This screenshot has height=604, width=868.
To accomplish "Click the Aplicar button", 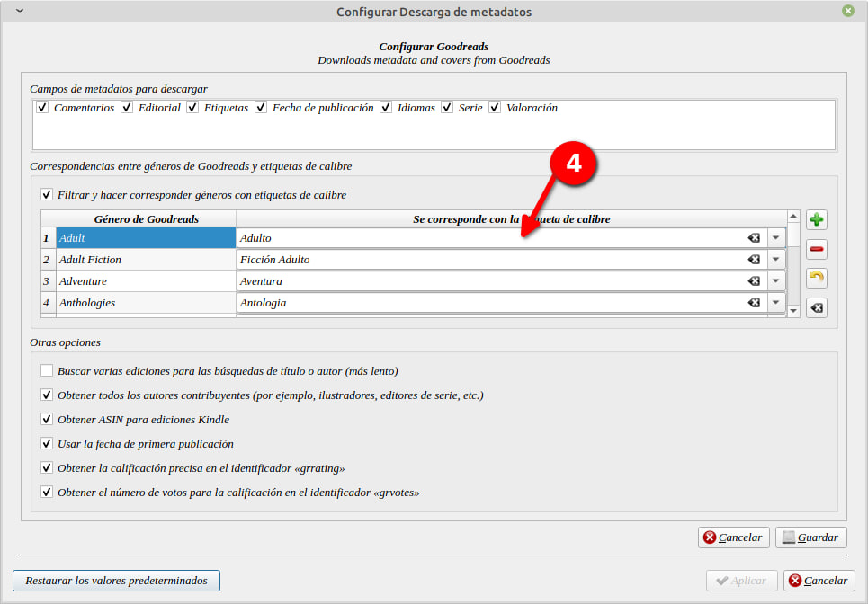I will tap(742, 581).
